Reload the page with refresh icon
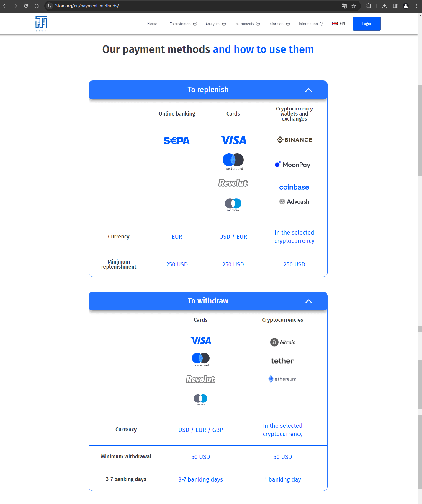 coord(26,6)
